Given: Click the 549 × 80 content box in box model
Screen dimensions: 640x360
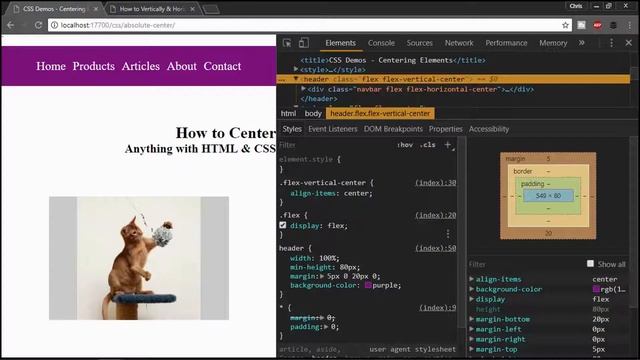Looking at the screenshot, I should pyautogui.click(x=548, y=196).
